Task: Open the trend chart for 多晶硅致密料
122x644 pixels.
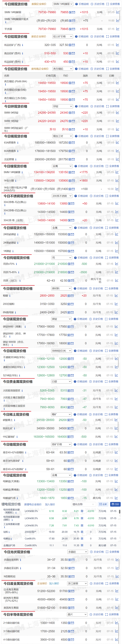Action: (x=117, y=560)
